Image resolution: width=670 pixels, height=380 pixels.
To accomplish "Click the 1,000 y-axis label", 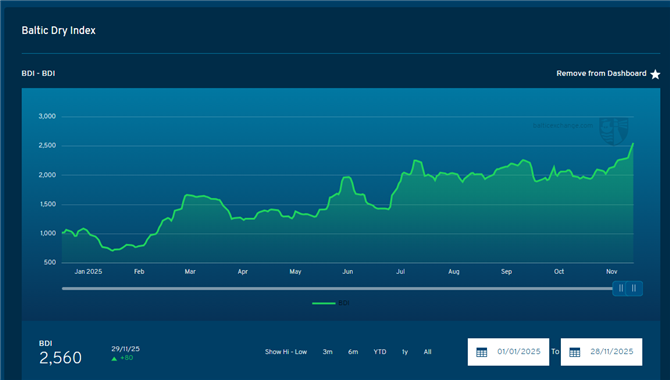I will coord(48,233).
